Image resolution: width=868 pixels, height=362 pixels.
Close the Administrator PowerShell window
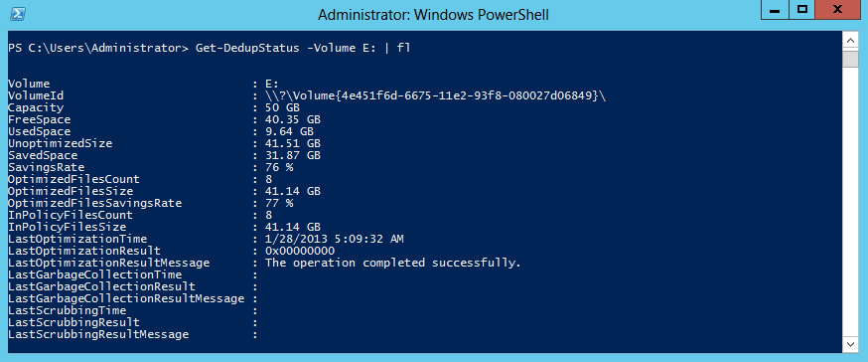coord(837,11)
